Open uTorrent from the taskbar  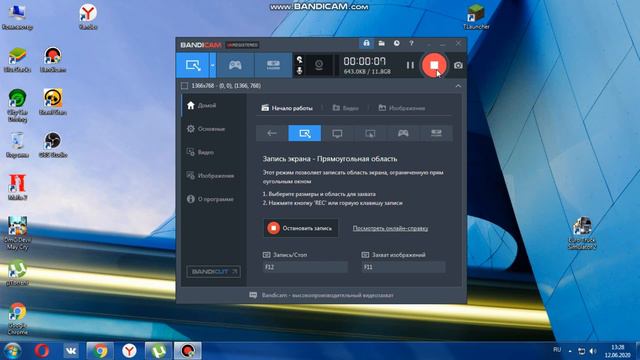(158, 351)
